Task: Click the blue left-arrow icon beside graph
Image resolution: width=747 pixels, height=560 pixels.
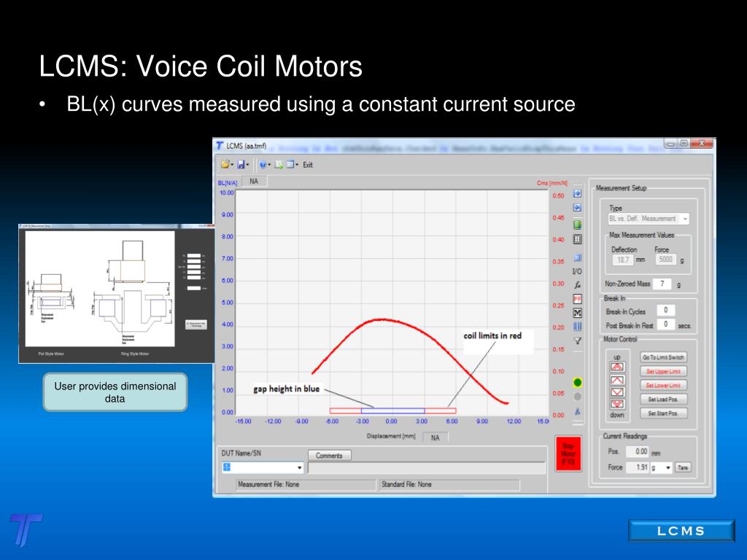Action: coord(577,208)
